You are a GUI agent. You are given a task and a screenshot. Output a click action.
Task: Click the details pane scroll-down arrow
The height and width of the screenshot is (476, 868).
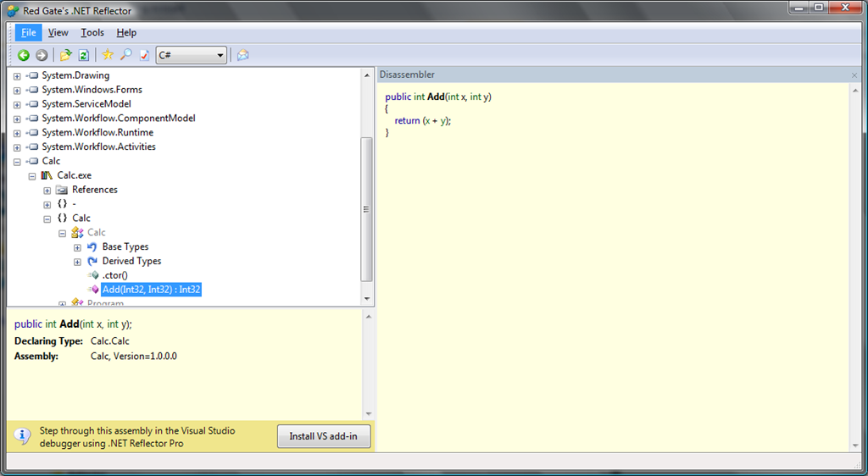369,414
